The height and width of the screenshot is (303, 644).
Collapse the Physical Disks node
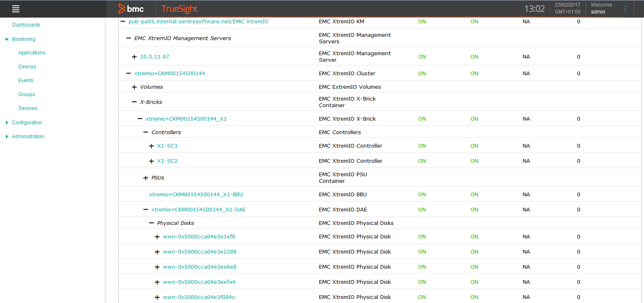point(152,223)
